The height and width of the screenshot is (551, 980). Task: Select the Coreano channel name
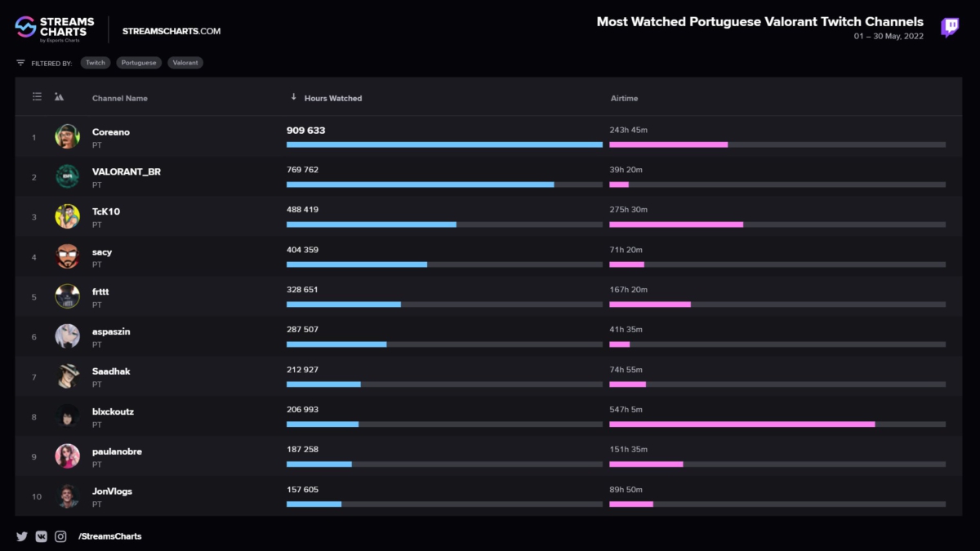coord(111,132)
